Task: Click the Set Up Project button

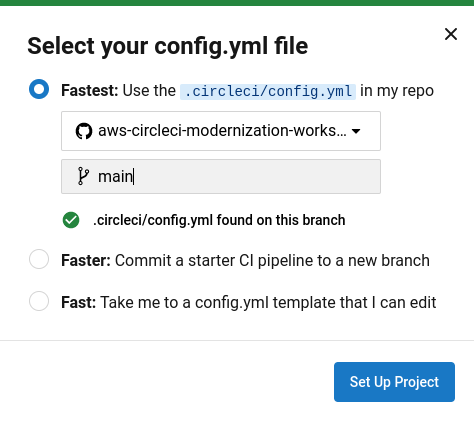Action: 394,382
